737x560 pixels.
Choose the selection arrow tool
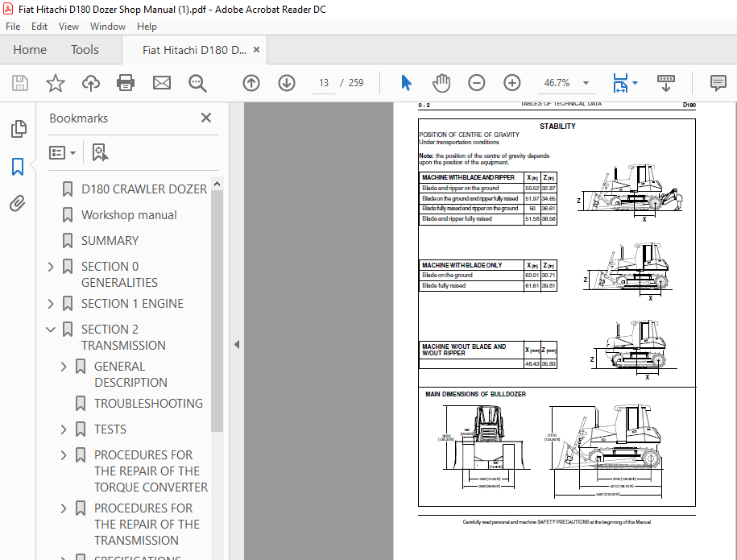coord(407,83)
